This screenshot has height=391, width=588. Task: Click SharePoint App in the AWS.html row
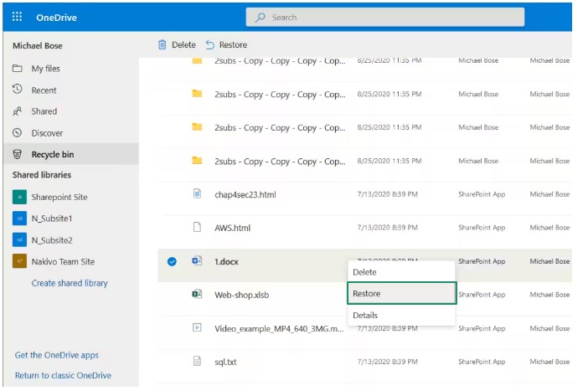482,228
